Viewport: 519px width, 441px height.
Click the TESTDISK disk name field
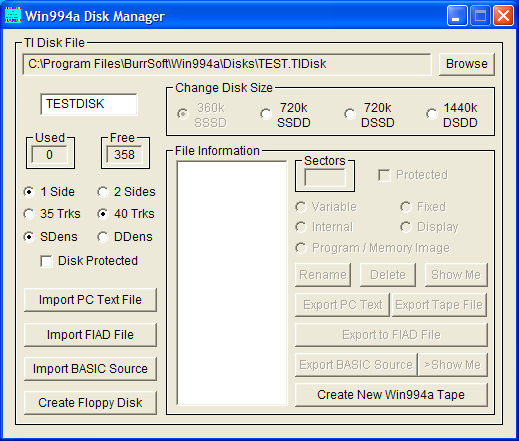pos(89,104)
